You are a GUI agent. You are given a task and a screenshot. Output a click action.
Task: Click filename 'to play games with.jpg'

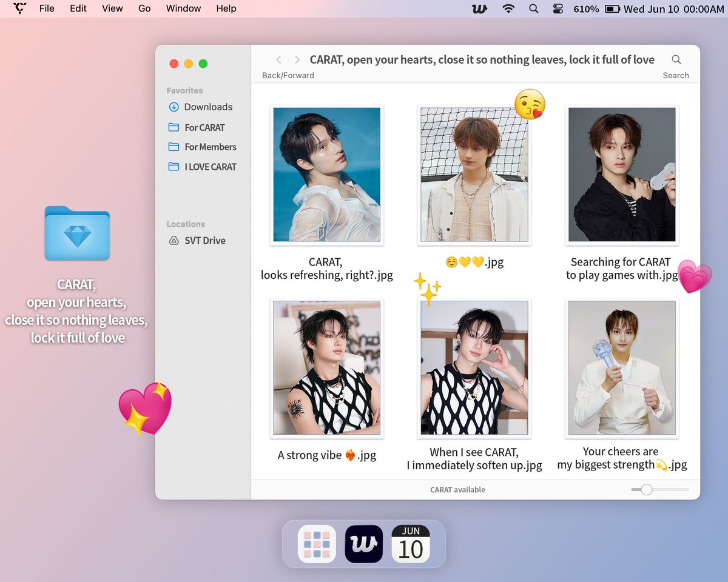pyautogui.click(x=622, y=275)
